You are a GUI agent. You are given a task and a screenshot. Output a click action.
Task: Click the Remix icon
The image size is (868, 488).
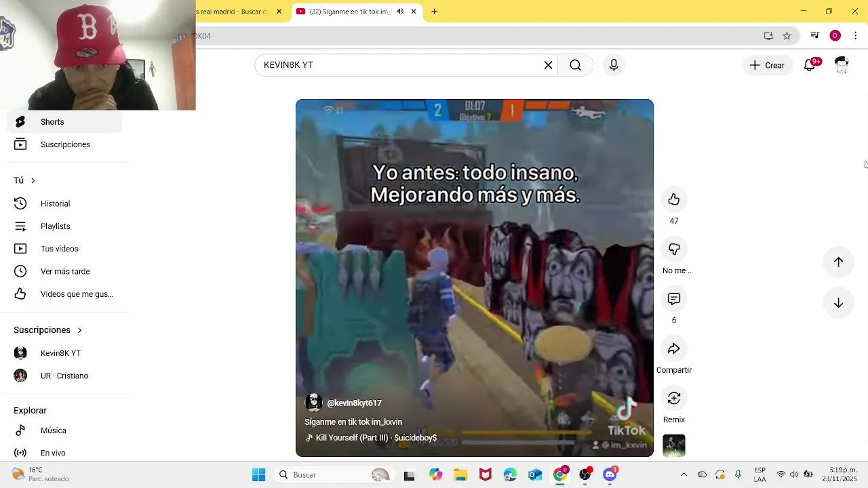673,398
